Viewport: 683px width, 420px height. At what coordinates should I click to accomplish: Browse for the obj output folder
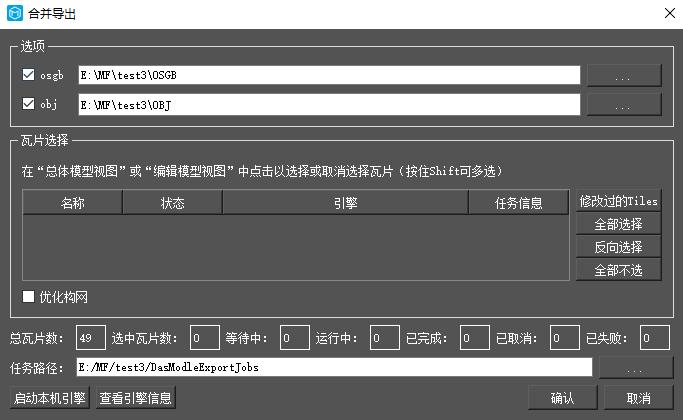pyautogui.click(x=624, y=105)
